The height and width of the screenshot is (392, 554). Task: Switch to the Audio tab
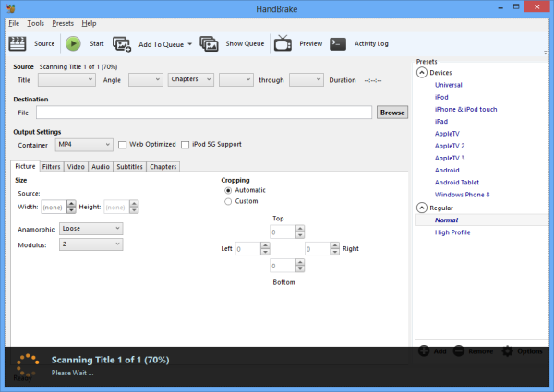(x=101, y=167)
